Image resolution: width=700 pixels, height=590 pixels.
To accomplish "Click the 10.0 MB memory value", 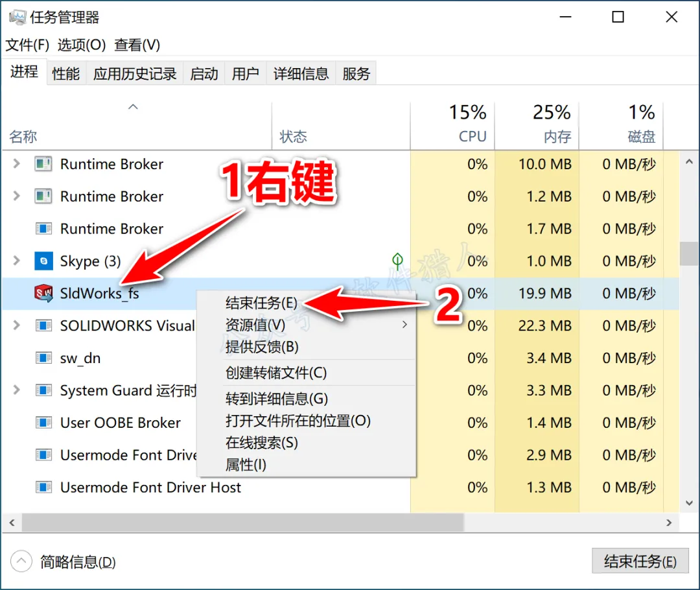I will pos(544,164).
